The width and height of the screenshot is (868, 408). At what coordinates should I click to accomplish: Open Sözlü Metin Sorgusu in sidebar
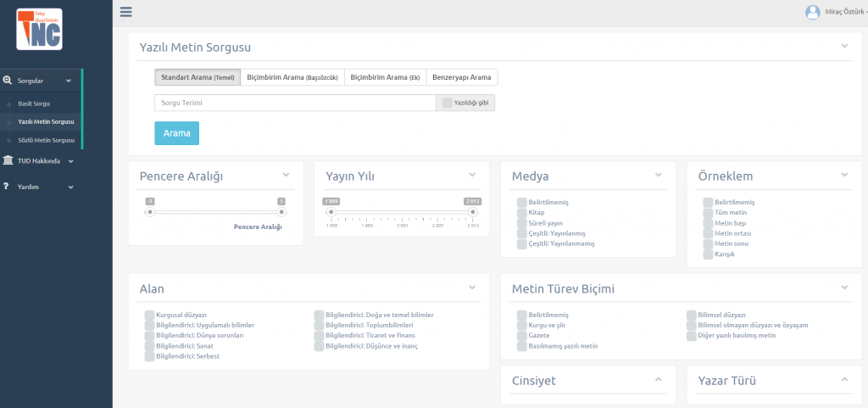[x=46, y=140]
